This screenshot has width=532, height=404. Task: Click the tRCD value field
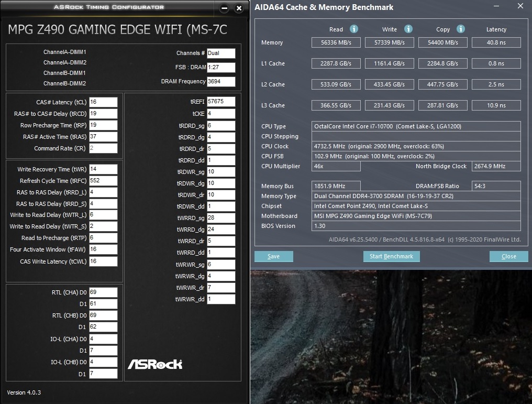pyautogui.click(x=103, y=114)
